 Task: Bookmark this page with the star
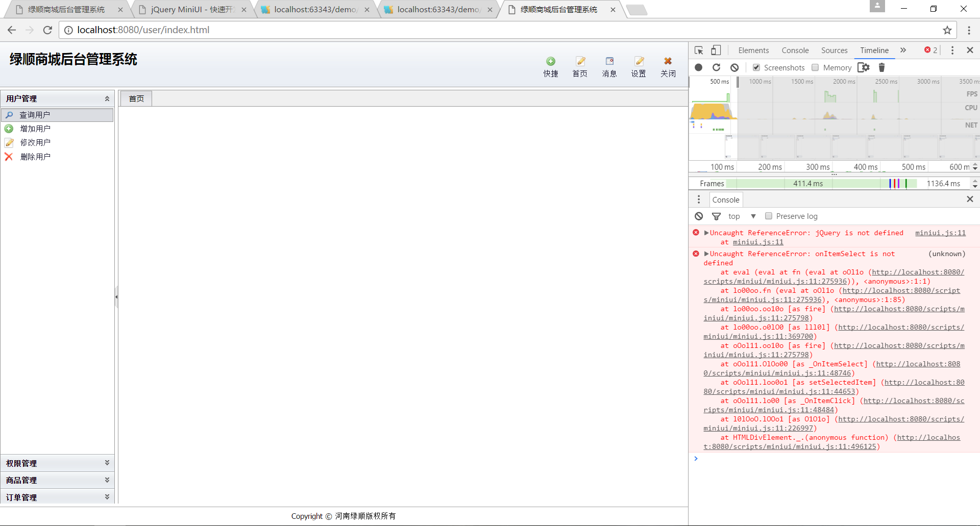pos(947,30)
